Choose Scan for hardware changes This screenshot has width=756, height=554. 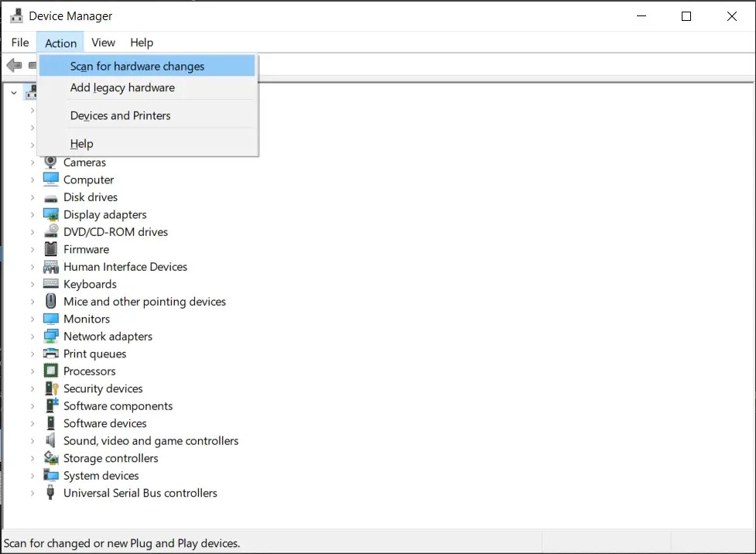137,66
